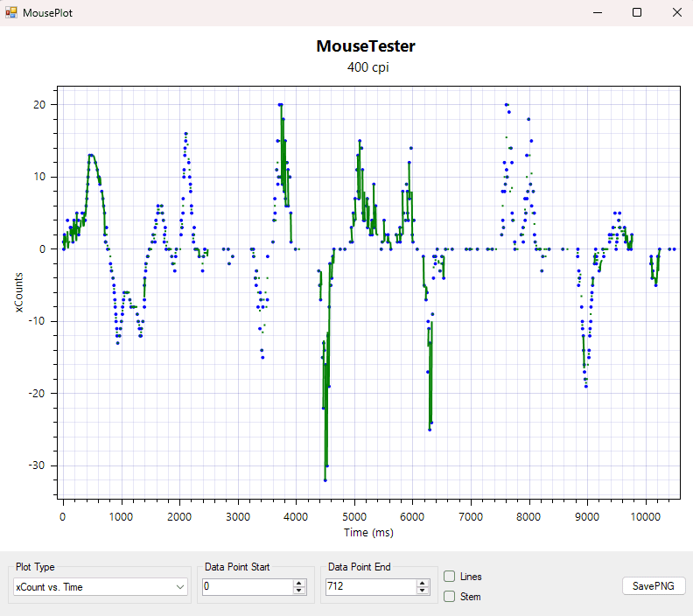Image resolution: width=693 pixels, height=616 pixels.
Task: Click the MousePlot window title text
Action: [x=47, y=13]
